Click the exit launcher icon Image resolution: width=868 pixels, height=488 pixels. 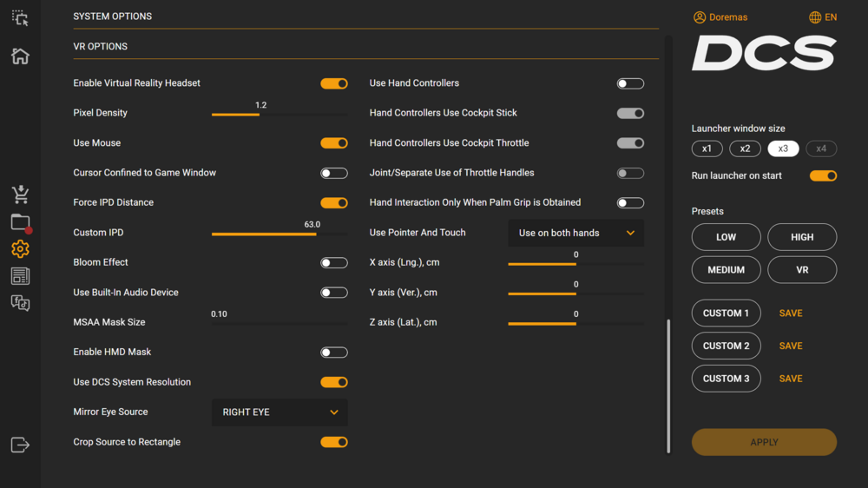(20, 445)
